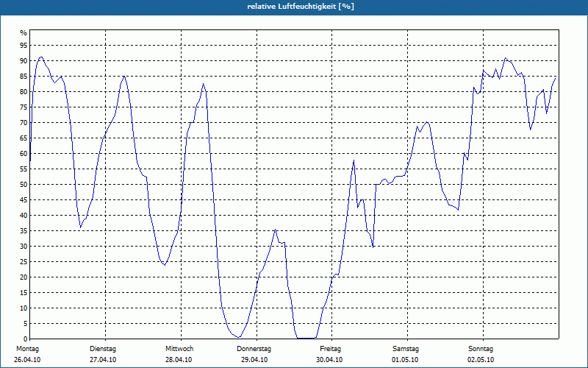Click the y-axis value '65'
This screenshot has width=588, height=368.
click(24, 138)
